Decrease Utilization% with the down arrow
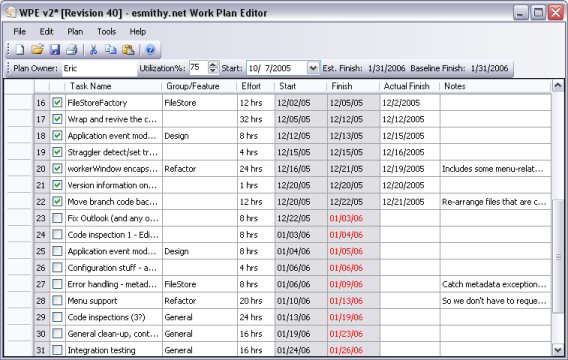 click(213, 71)
